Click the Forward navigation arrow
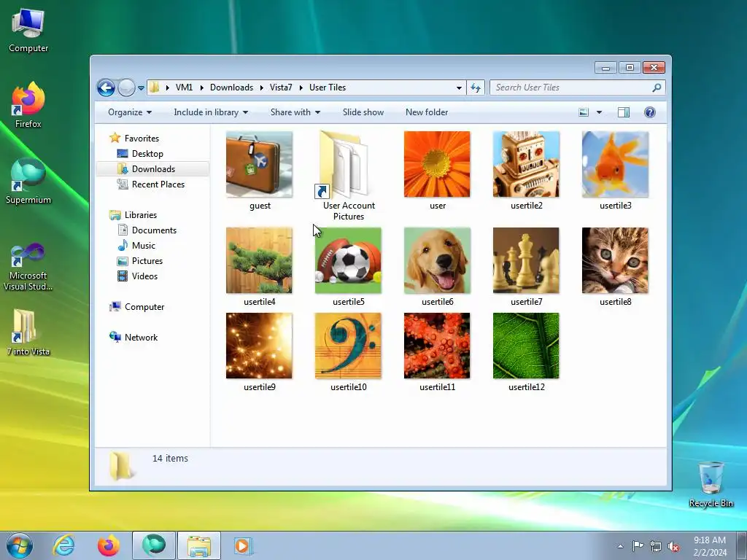The width and height of the screenshot is (747, 560). 126,87
